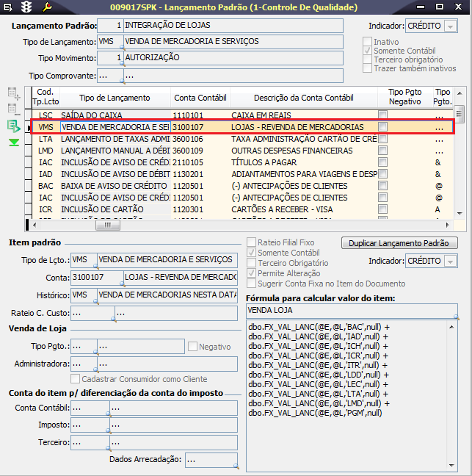The height and width of the screenshot is (476, 472).
Task: Click the Conta Contábil code field at bottom
Action: pos(90,408)
